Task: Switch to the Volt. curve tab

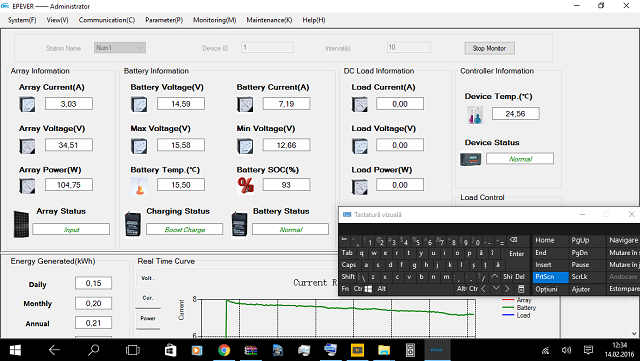Action: 148,278
